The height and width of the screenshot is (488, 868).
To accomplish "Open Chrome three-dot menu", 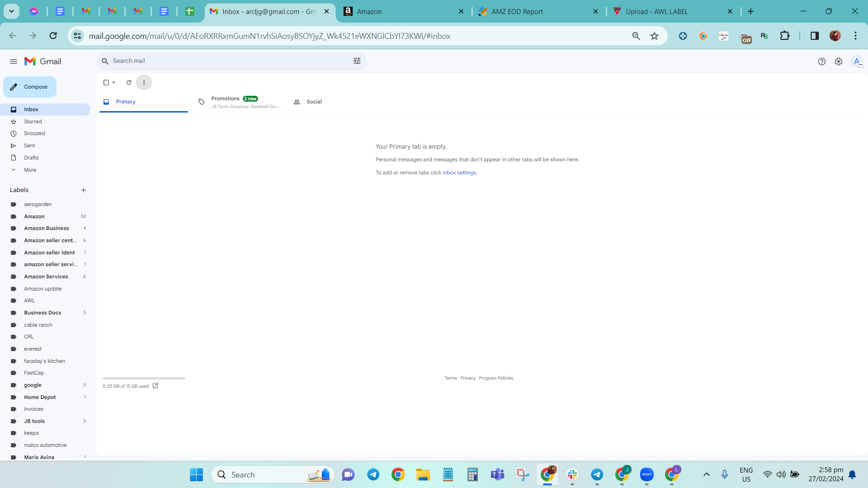I will click(x=855, y=36).
